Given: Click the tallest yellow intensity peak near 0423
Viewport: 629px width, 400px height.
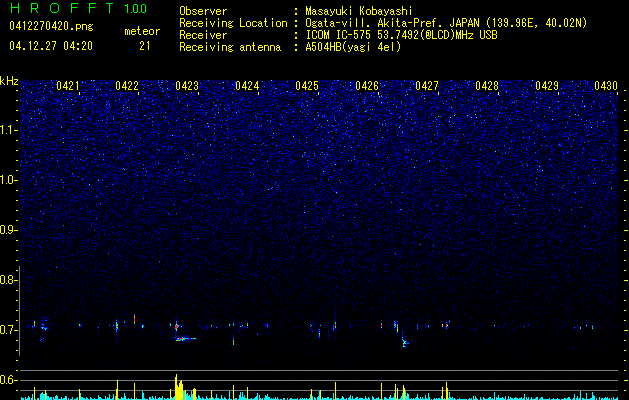Looking at the screenshot, I should [x=176, y=387].
